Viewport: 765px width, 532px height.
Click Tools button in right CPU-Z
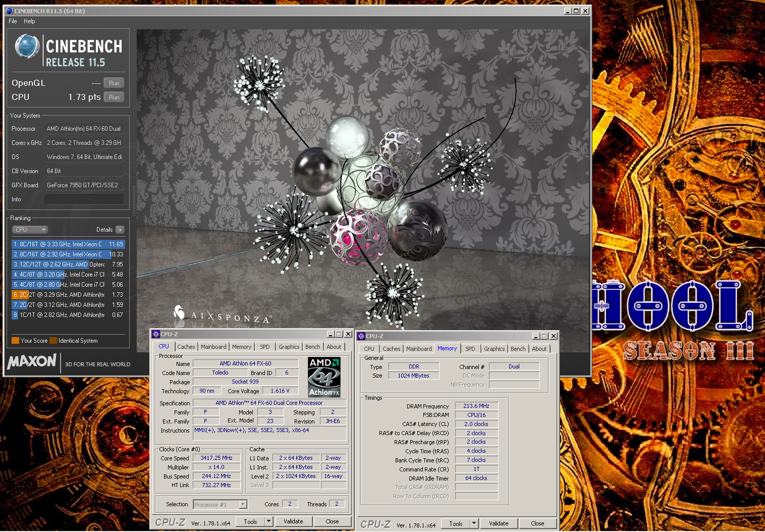point(456,524)
